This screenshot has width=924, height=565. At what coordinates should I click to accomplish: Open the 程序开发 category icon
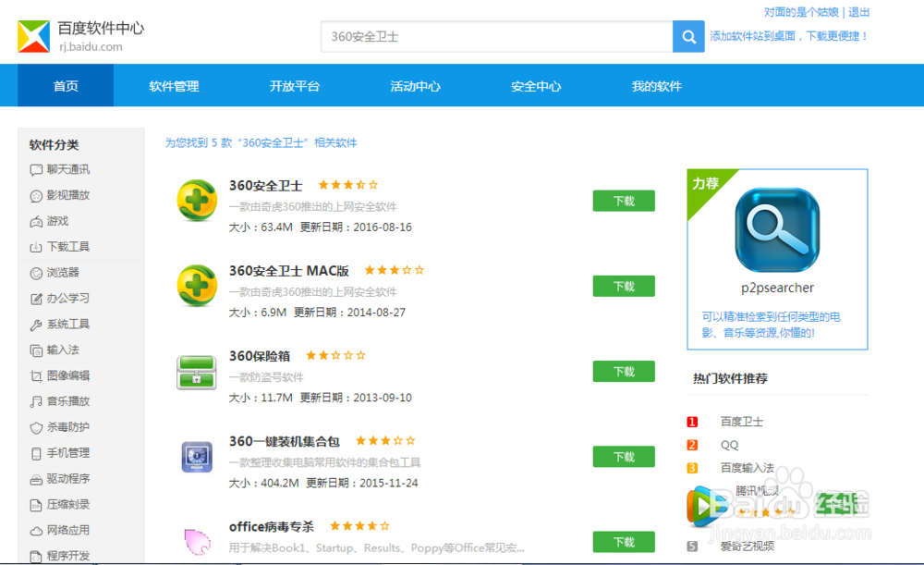36,556
